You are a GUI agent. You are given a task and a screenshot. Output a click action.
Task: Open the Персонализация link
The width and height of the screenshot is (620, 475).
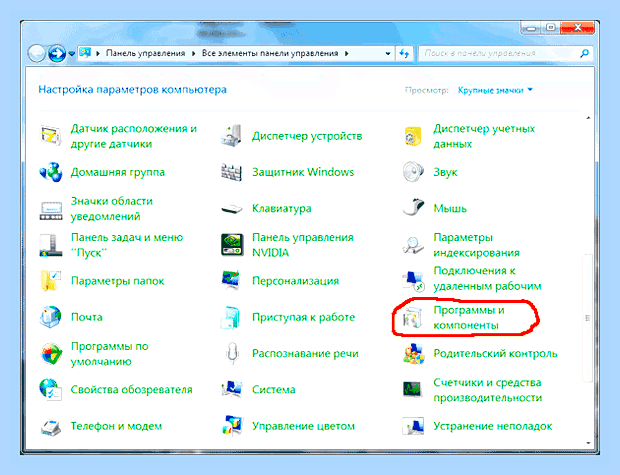coord(295,281)
